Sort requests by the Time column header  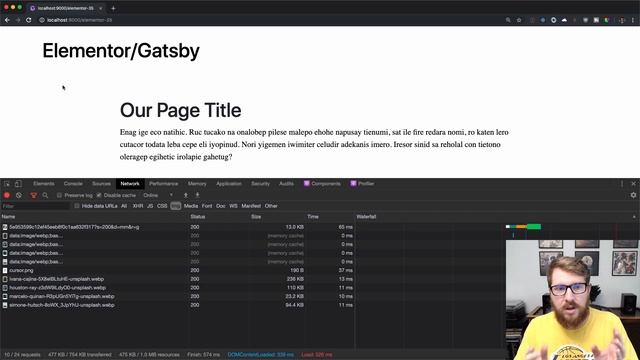(330, 217)
